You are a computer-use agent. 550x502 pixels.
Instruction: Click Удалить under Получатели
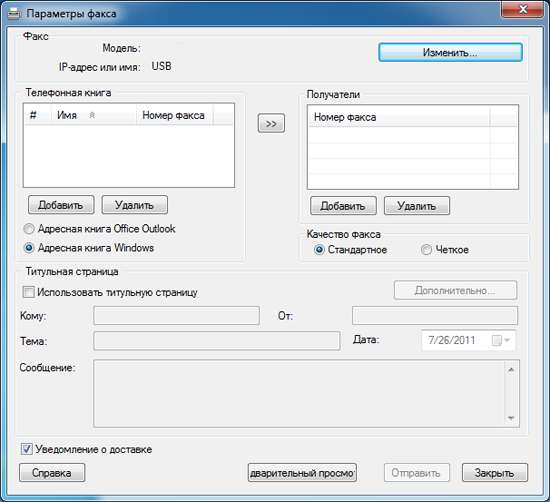coord(417,206)
